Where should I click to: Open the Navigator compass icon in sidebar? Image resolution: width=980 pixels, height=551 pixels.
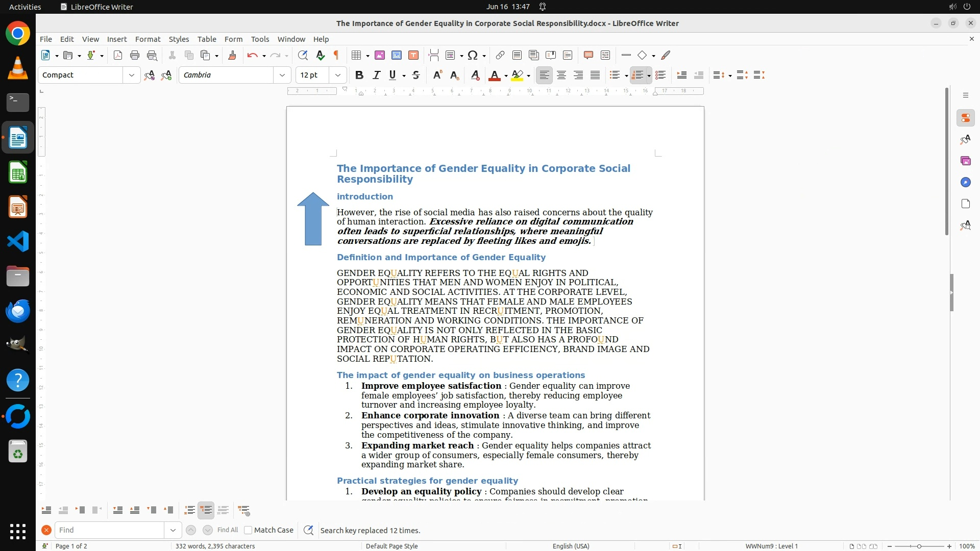965,182
